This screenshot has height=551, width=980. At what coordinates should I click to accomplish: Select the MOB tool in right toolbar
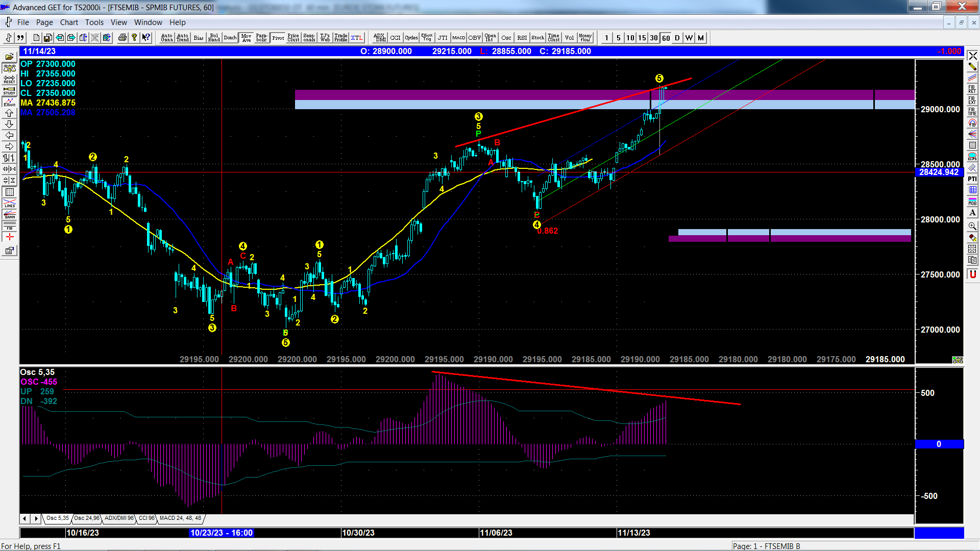[x=972, y=201]
